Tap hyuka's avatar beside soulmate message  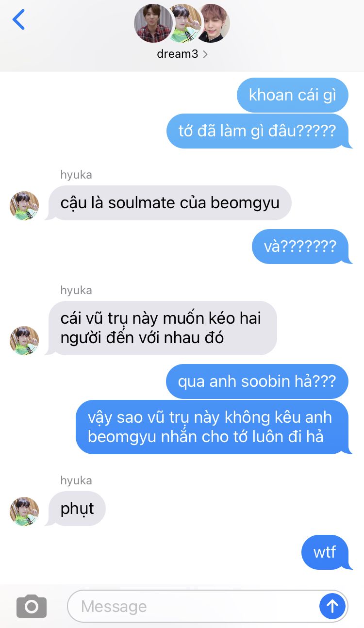[24, 206]
